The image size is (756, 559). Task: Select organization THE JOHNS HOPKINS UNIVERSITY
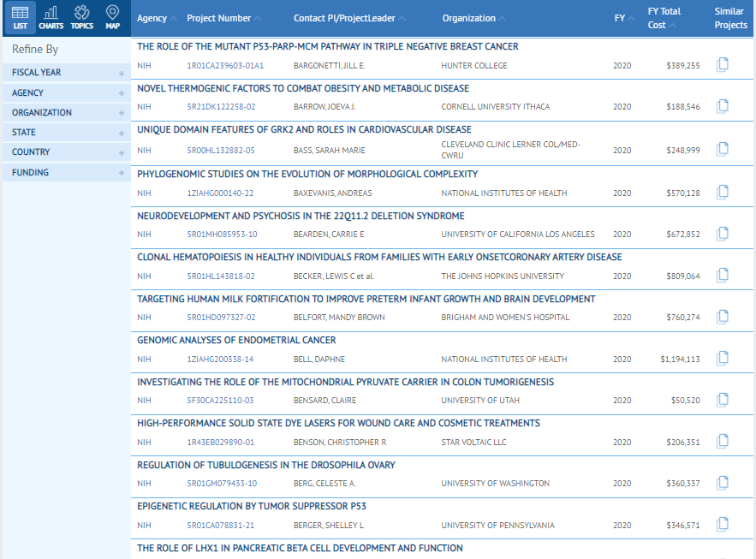503,277
